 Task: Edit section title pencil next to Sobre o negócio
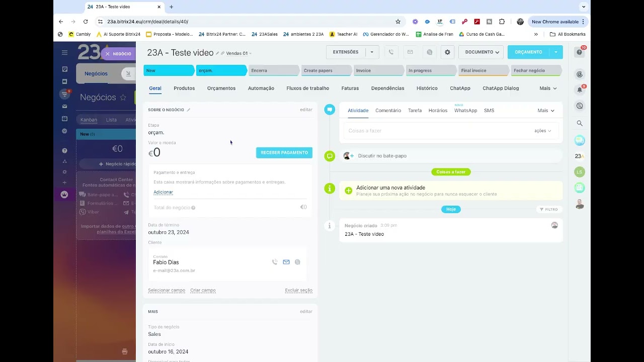[x=189, y=110]
